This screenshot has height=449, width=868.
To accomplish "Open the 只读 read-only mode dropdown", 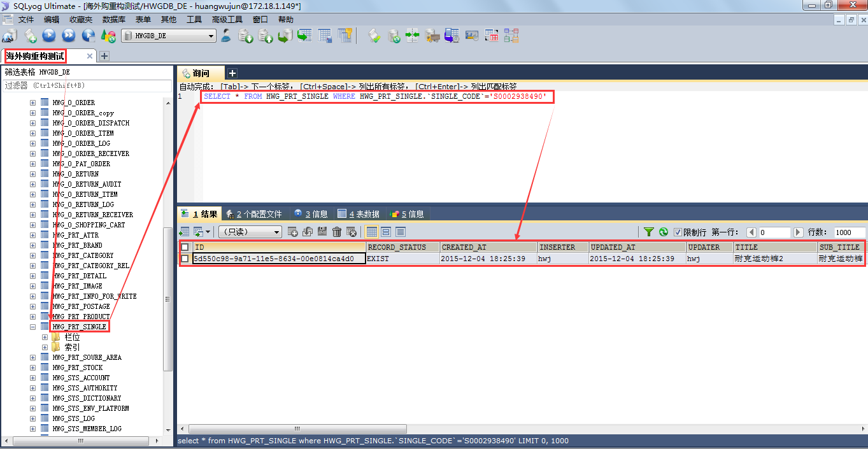I will tap(250, 232).
